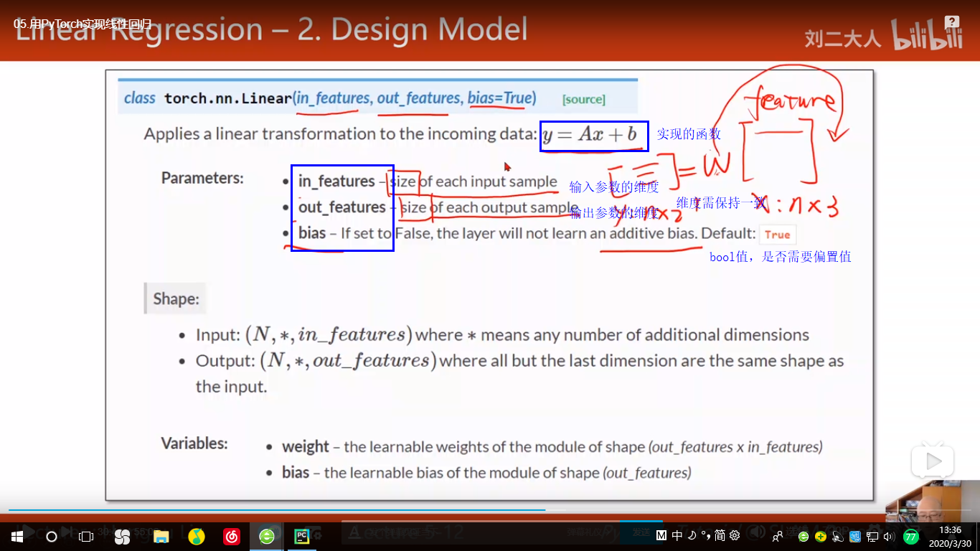
Task: Click the green 360 browser tray icon
Action: [804, 536]
